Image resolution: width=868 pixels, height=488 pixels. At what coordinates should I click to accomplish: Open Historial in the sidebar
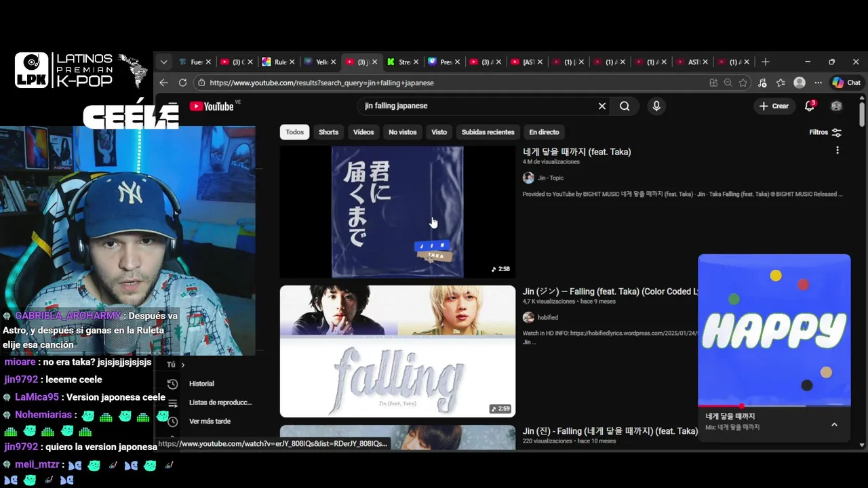pos(201,384)
